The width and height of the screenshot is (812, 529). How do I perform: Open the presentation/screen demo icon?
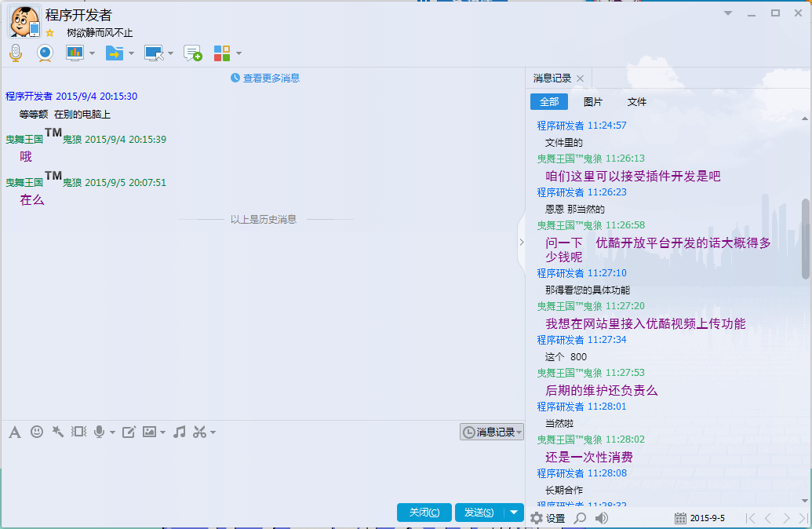pyautogui.click(x=75, y=53)
